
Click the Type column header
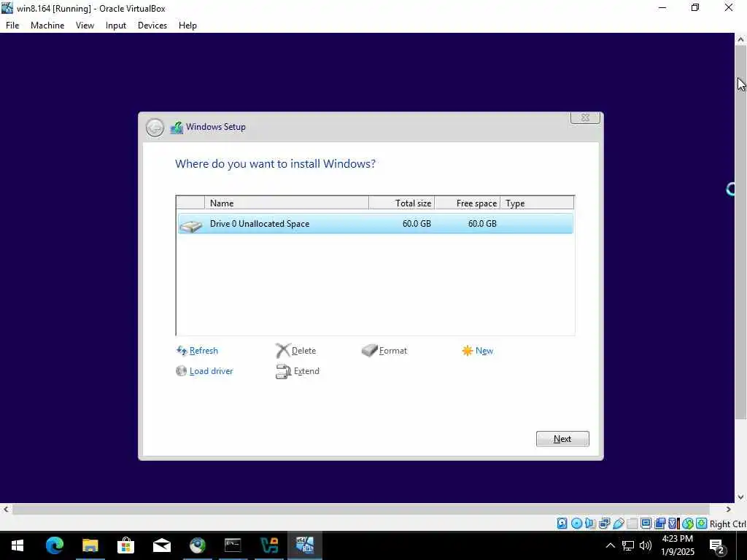537,203
